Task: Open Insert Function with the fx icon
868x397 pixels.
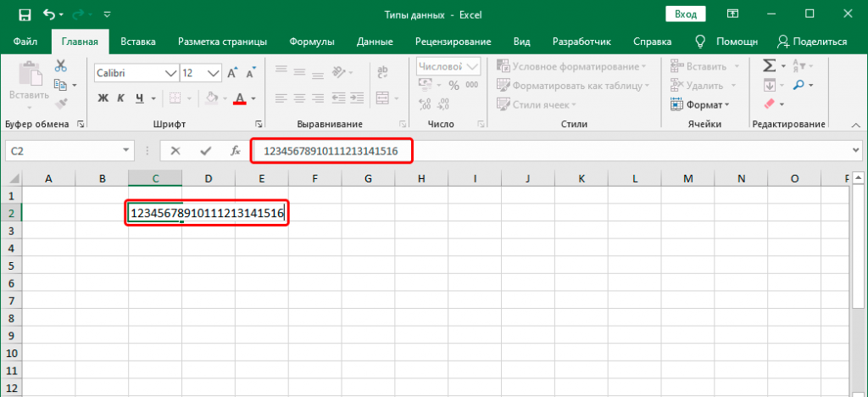Action: coord(236,151)
